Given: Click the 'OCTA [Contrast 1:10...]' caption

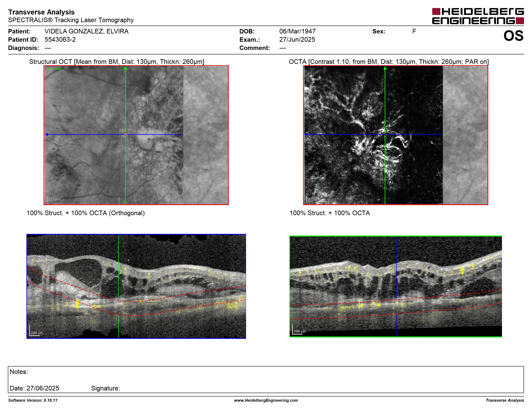Looking at the screenshot, I should (x=389, y=62).
